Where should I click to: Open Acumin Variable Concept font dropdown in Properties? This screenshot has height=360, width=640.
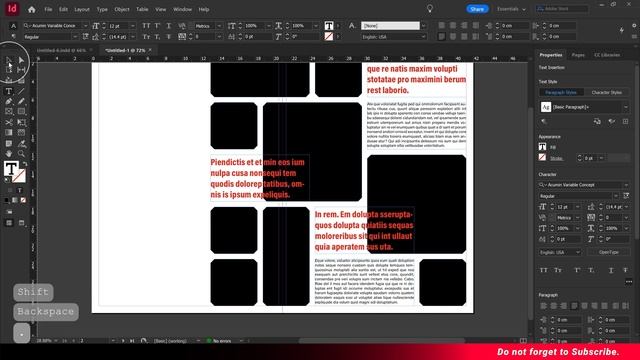pos(625,185)
